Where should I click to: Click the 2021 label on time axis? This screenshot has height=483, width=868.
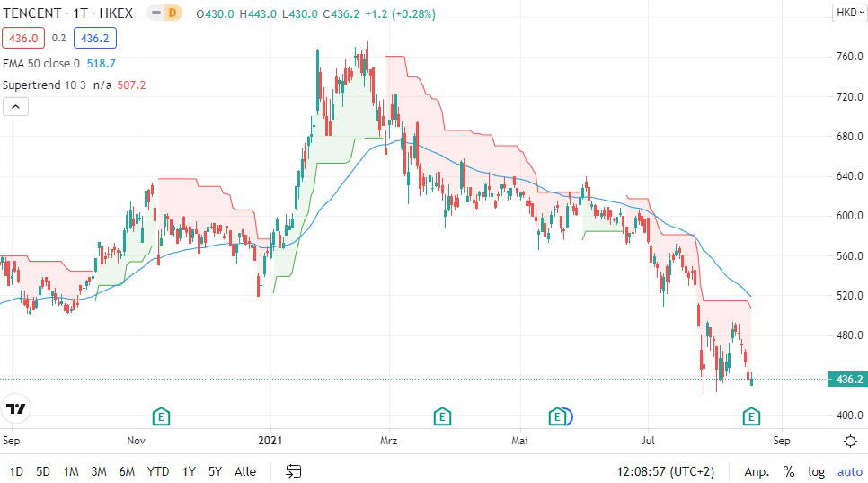point(270,441)
